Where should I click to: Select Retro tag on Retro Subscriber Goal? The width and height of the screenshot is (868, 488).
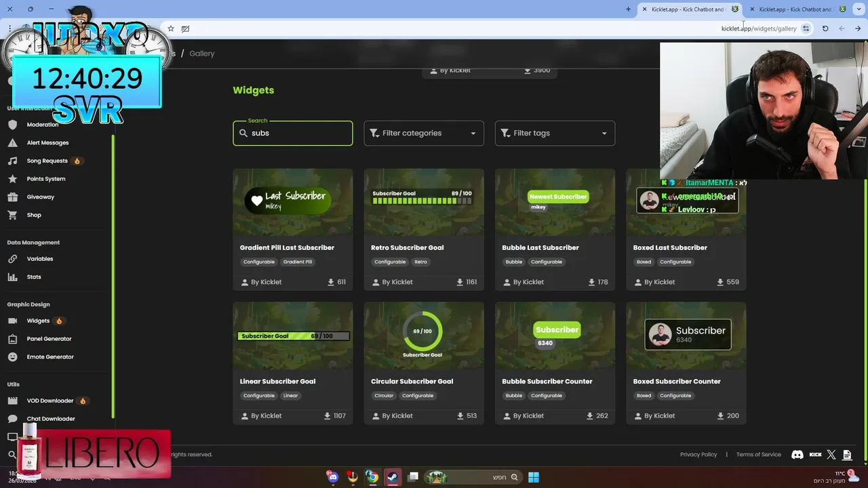coord(421,262)
